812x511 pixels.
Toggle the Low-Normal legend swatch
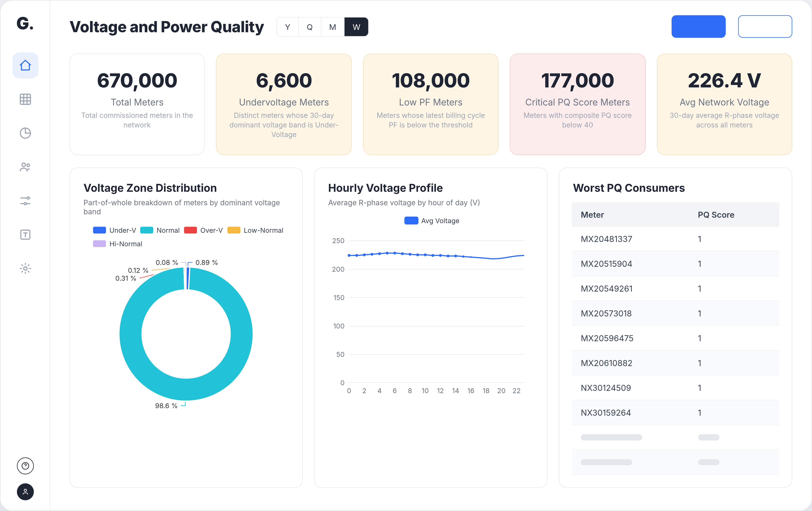point(234,230)
